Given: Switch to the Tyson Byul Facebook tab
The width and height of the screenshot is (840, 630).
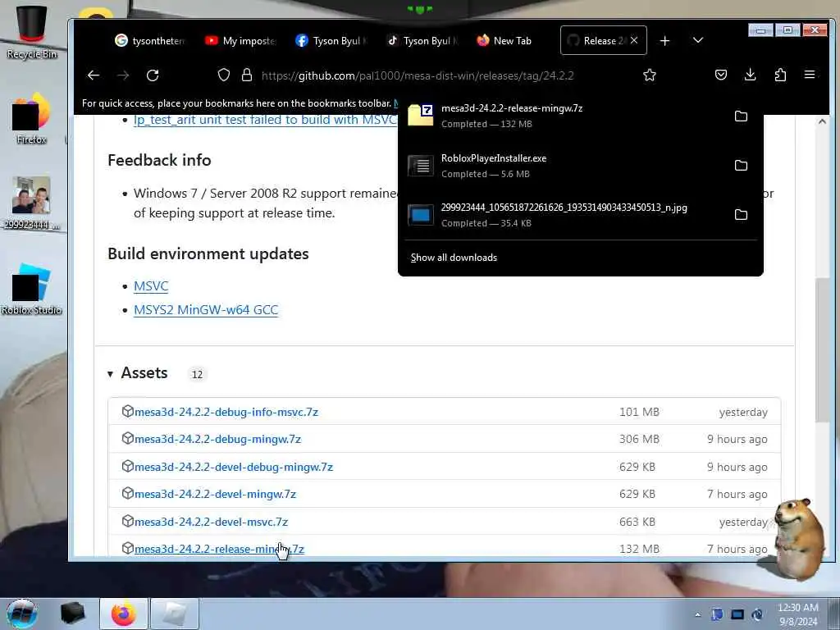Looking at the screenshot, I should point(331,41).
